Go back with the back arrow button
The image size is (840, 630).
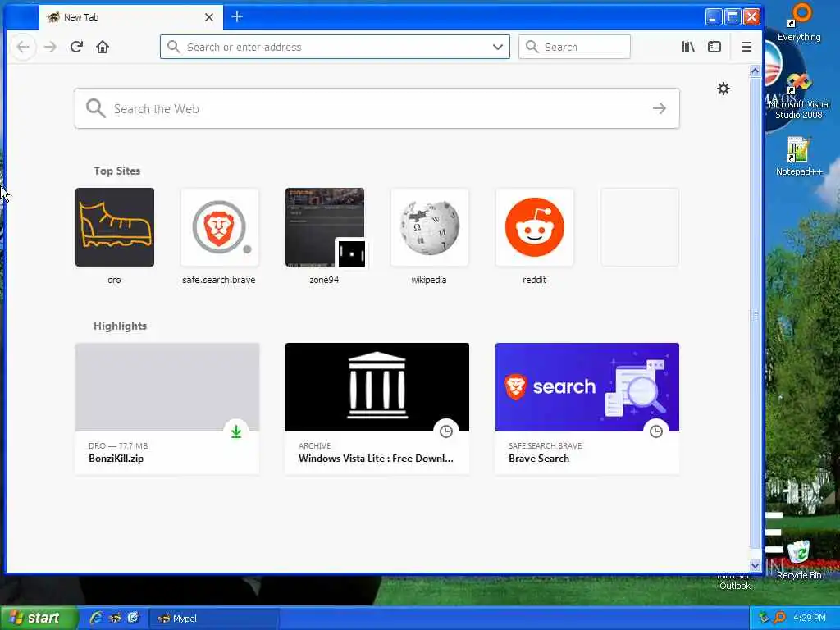[23, 47]
